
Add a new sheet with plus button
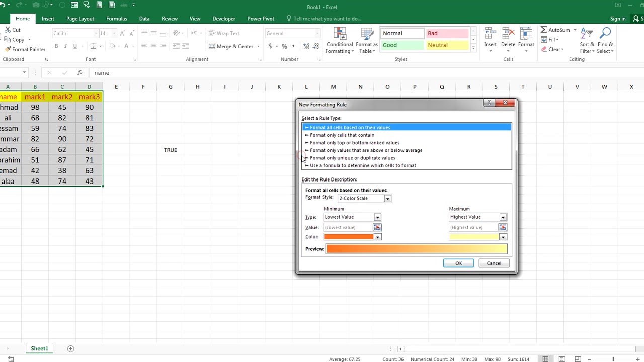tap(71, 349)
